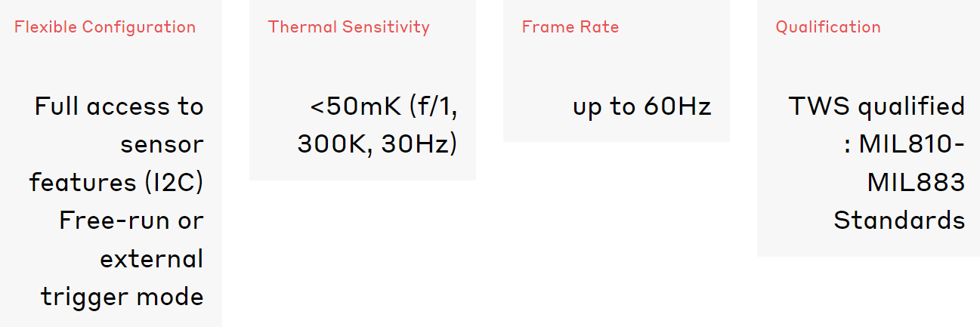
Task: Click the "up to 60Hz" value
Action: click(642, 106)
